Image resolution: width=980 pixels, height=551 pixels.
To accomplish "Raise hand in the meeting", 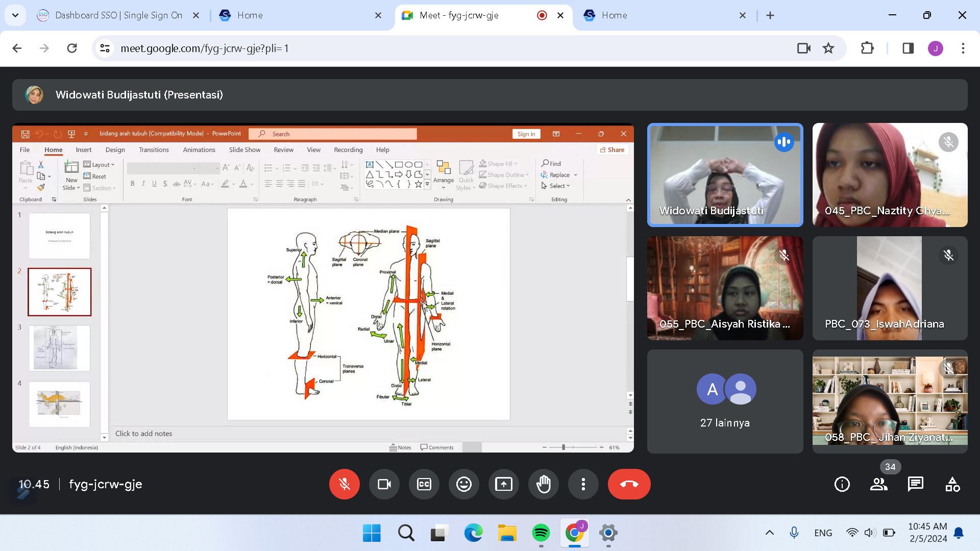I will [x=544, y=484].
